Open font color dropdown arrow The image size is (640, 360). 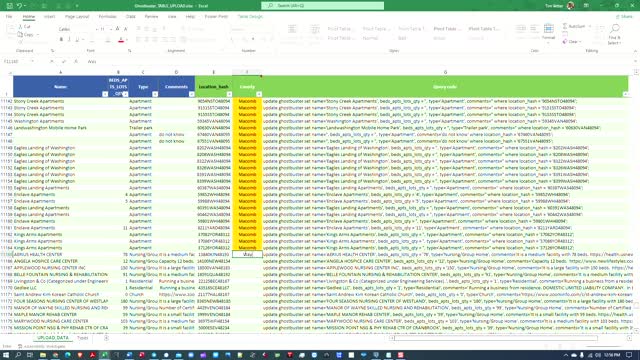tap(127, 40)
